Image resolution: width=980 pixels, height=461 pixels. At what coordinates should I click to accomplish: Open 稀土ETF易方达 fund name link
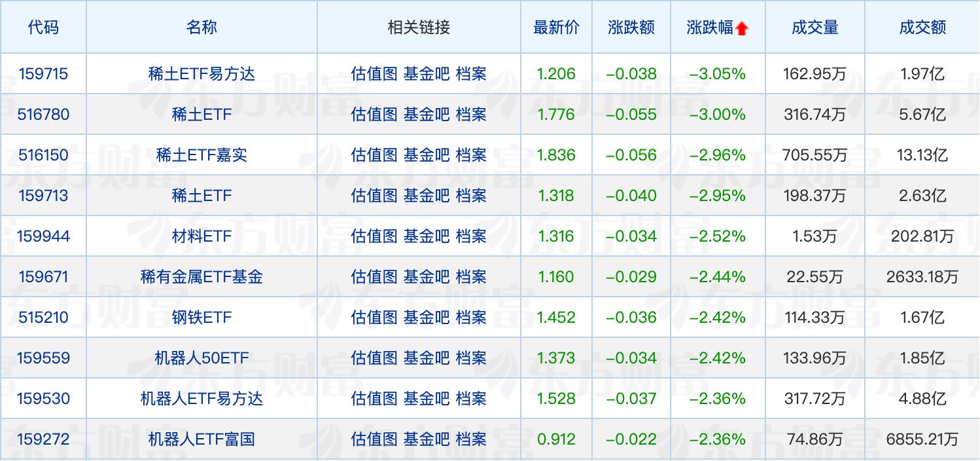(x=201, y=74)
